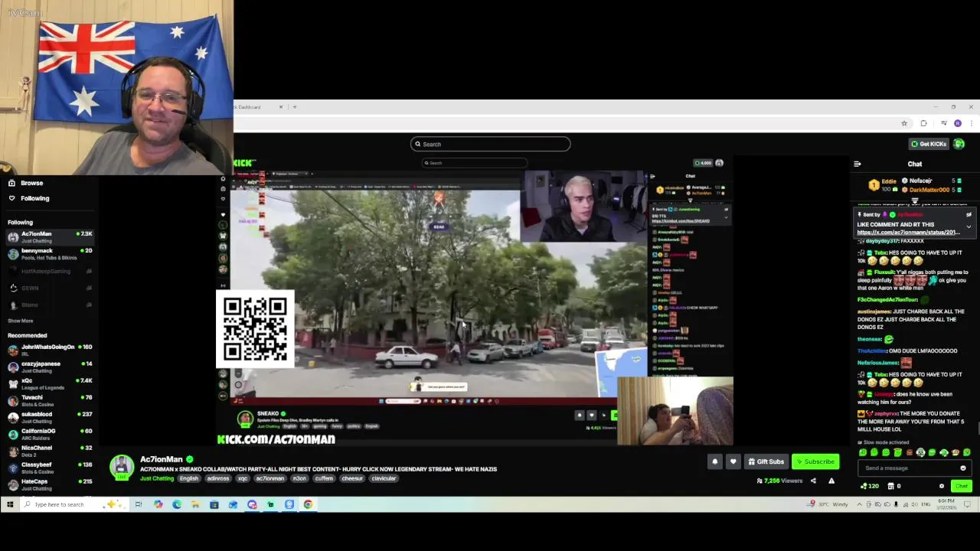Click the cheesur tag

pos(352,478)
